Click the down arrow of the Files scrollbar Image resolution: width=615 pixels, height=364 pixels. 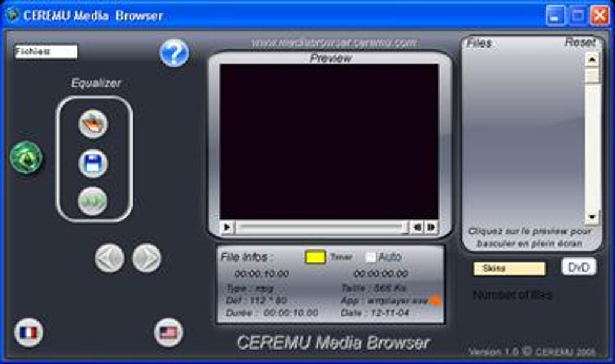point(592,217)
